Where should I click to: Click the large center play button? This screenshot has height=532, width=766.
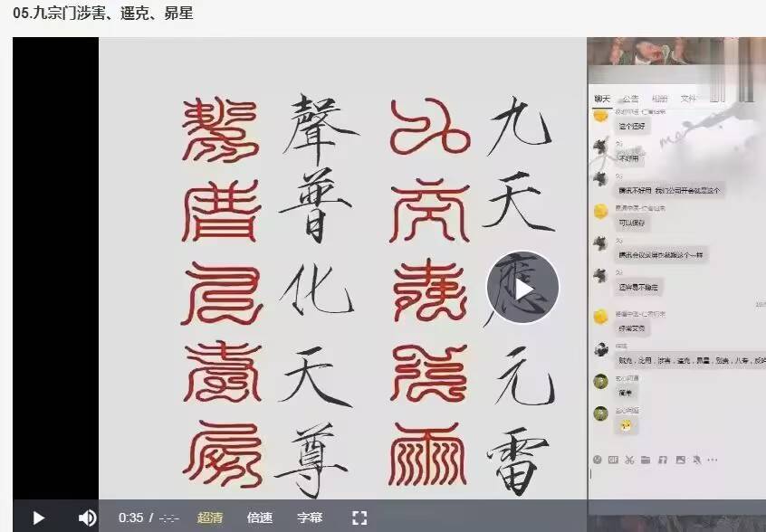click(x=522, y=289)
